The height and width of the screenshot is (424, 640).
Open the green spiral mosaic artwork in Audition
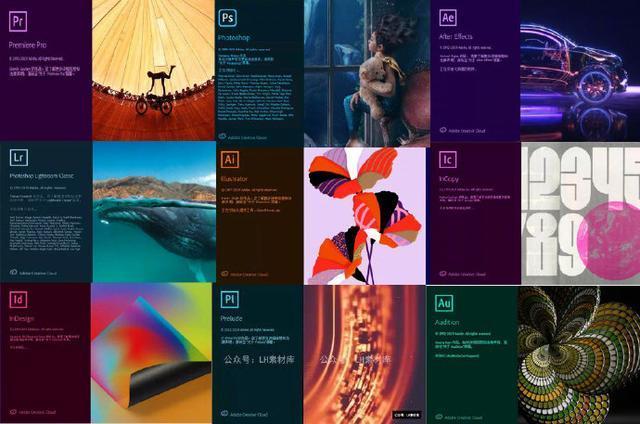coord(579,355)
